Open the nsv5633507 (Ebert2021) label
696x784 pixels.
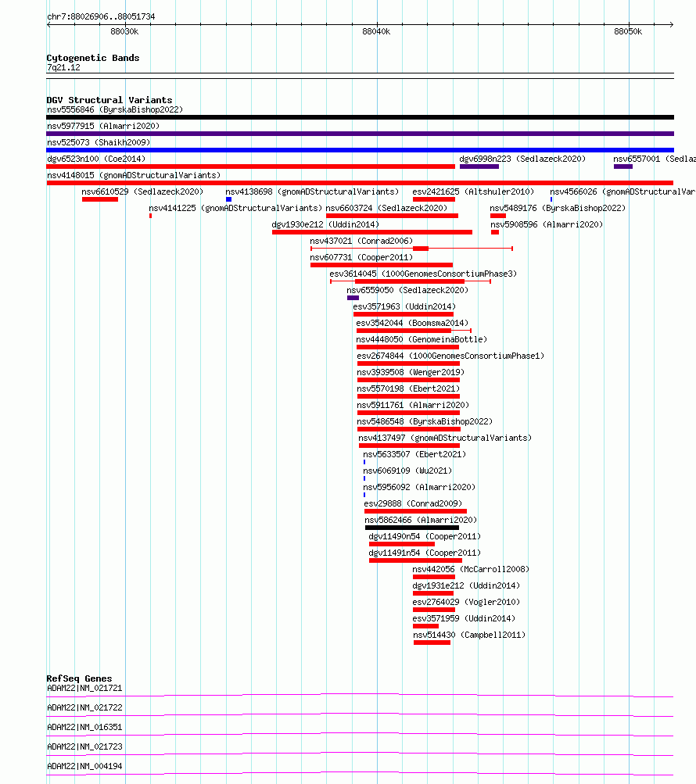coord(414,455)
